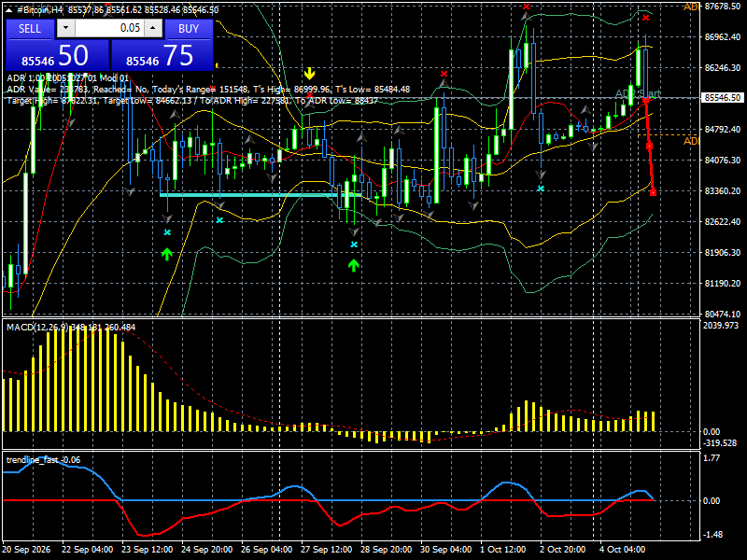Screen dimensions: 747x560
Task: Click the current price label 85546.50
Action: tap(722, 98)
